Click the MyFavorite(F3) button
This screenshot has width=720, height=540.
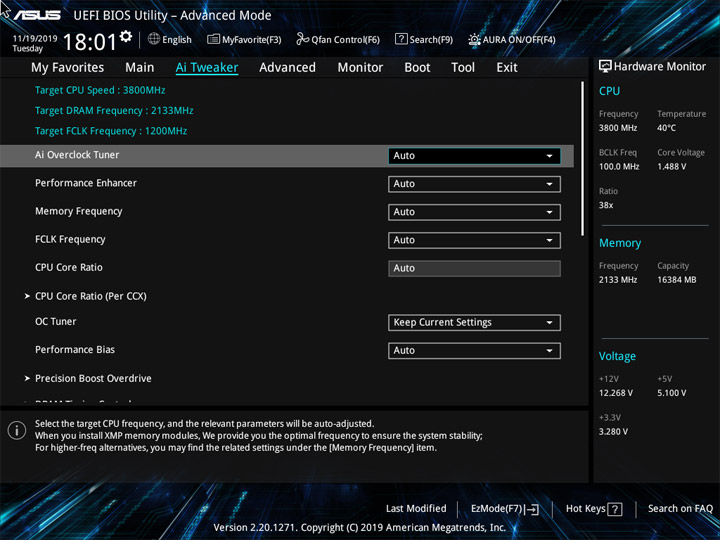[244, 39]
